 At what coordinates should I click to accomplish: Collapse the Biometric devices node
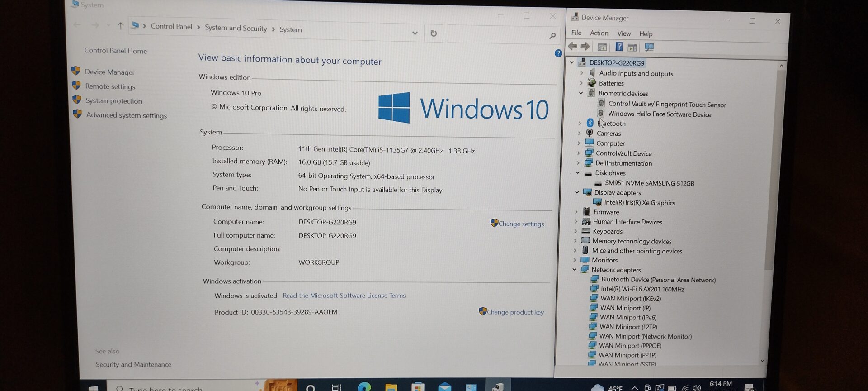tap(581, 93)
